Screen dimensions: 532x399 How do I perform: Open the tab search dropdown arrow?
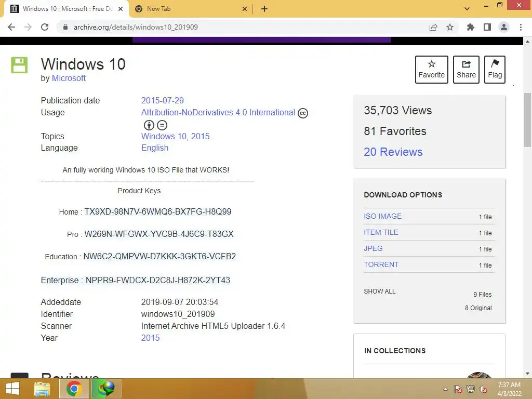(467, 9)
